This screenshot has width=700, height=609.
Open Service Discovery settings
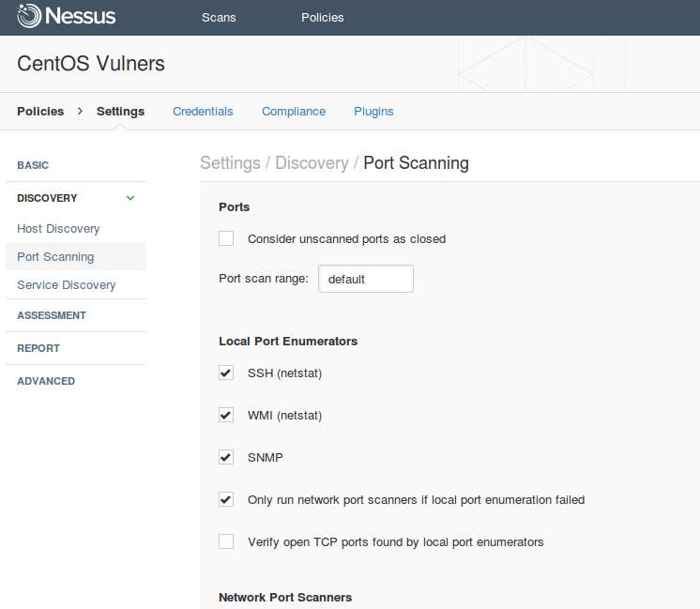point(67,285)
